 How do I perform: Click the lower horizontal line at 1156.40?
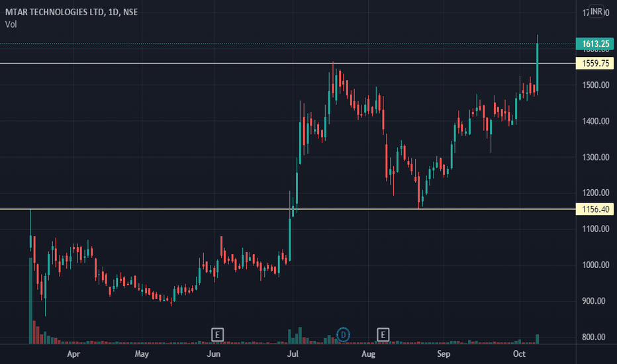[x=287, y=209]
